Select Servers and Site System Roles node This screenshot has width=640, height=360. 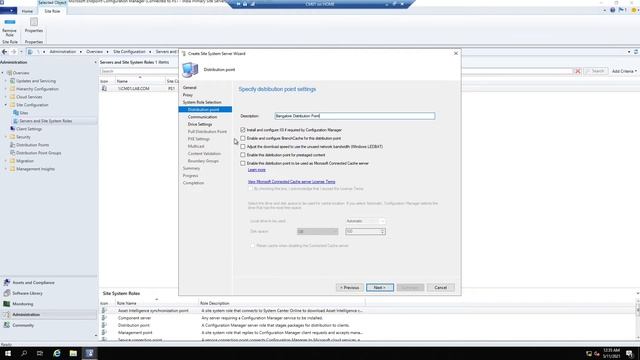[46, 121]
